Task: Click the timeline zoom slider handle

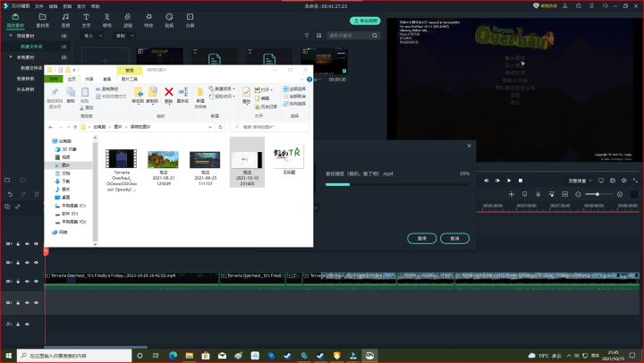Action: coord(597,194)
